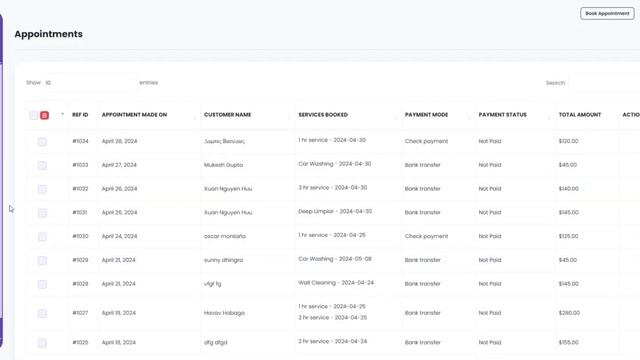Screen dimensions: 640x360
Task: Click total amount $280.00
Action: [569, 313]
